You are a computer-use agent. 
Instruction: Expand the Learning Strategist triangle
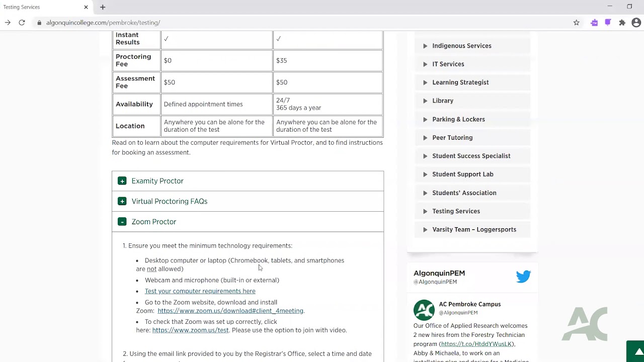(425, 82)
